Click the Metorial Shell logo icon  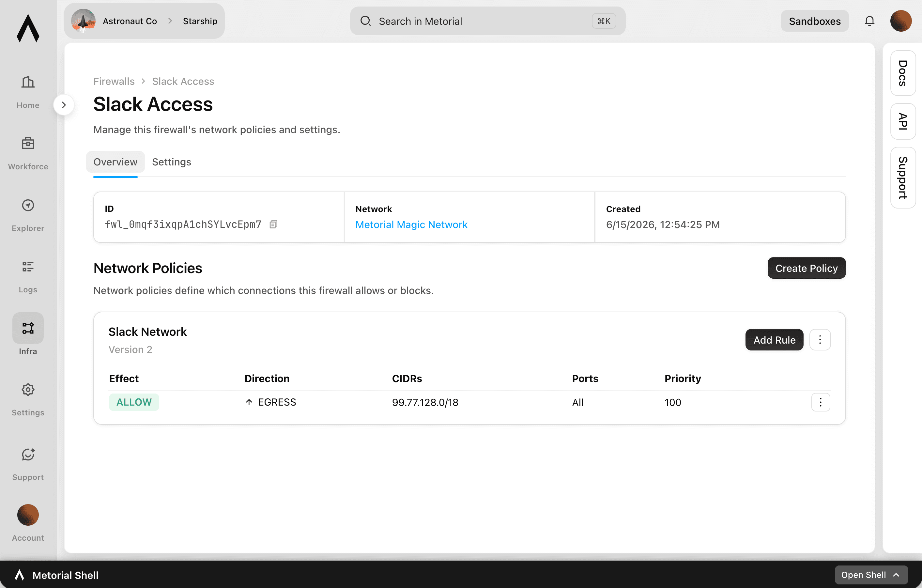click(20, 575)
